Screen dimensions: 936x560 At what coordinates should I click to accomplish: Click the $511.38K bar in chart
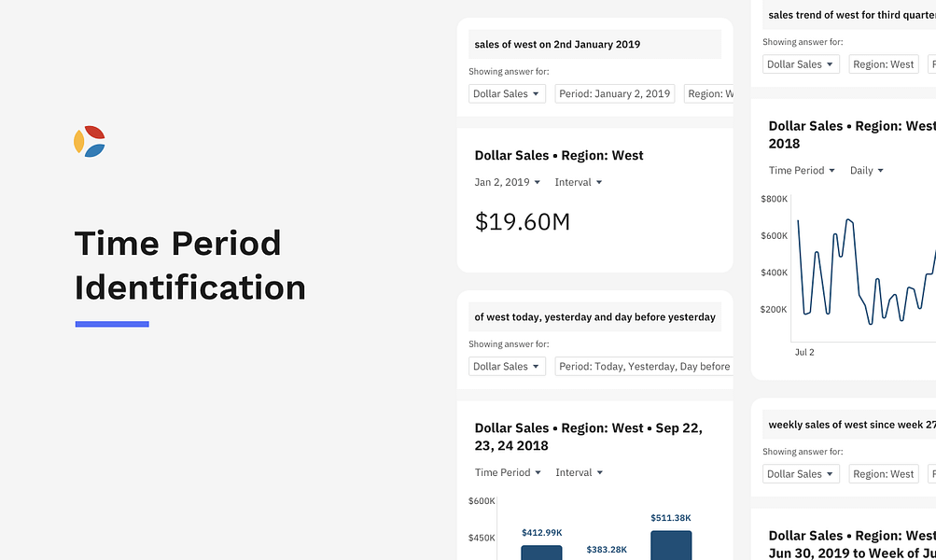[671, 545]
